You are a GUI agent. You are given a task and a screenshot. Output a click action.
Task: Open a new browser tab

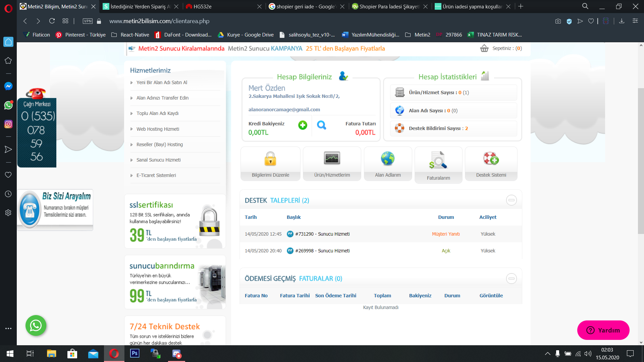point(521,6)
